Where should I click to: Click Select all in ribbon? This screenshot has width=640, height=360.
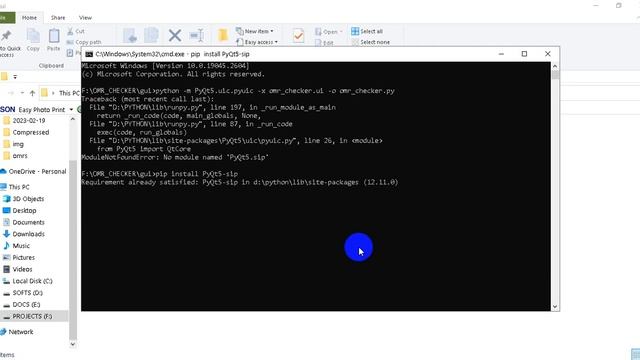[x=367, y=31]
